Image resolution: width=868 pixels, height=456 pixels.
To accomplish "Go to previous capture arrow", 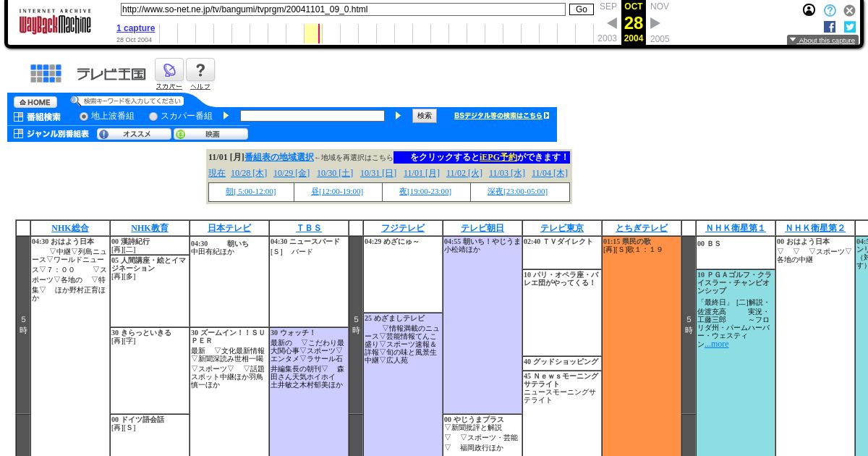I will [x=612, y=23].
